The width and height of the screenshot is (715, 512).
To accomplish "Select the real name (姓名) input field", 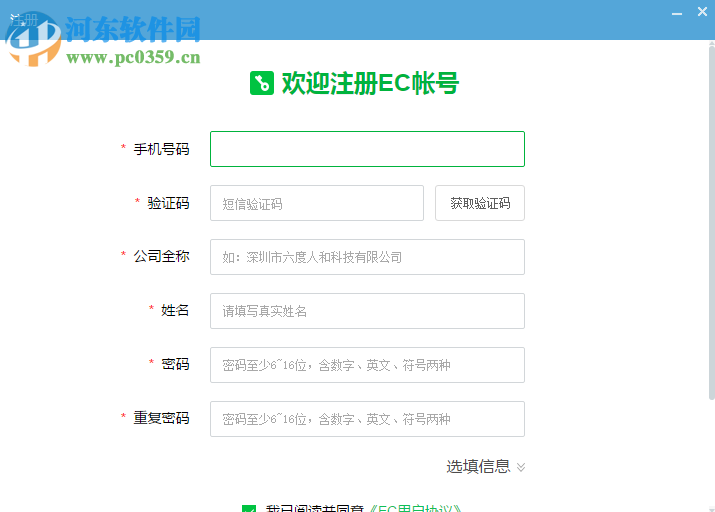I will click(x=367, y=311).
